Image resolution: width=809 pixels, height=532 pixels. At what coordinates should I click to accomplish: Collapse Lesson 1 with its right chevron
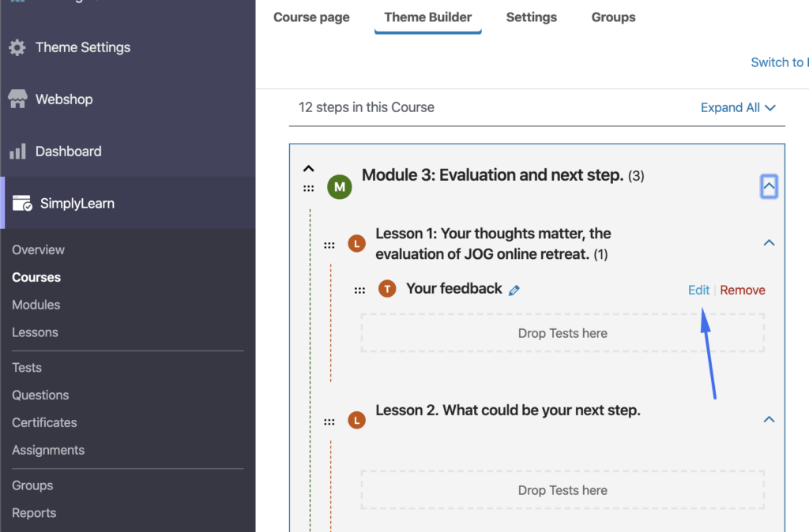click(x=769, y=243)
